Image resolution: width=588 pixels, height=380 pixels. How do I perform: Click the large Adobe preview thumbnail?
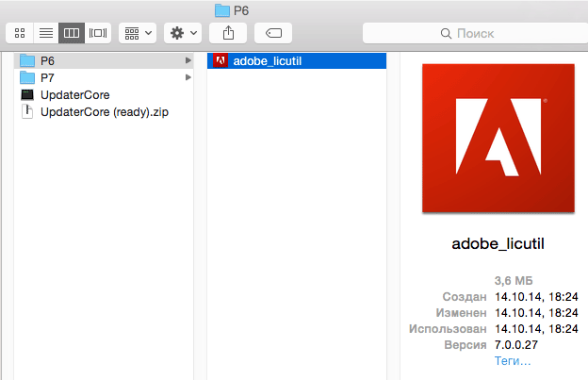(x=498, y=139)
